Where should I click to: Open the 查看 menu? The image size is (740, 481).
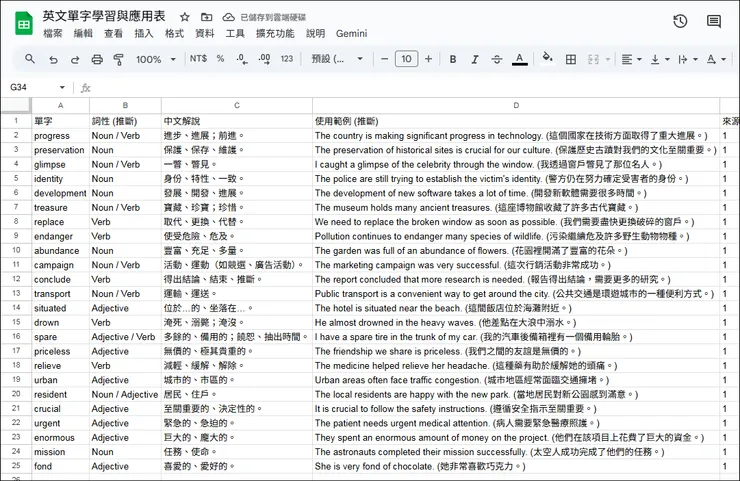(113, 34)
